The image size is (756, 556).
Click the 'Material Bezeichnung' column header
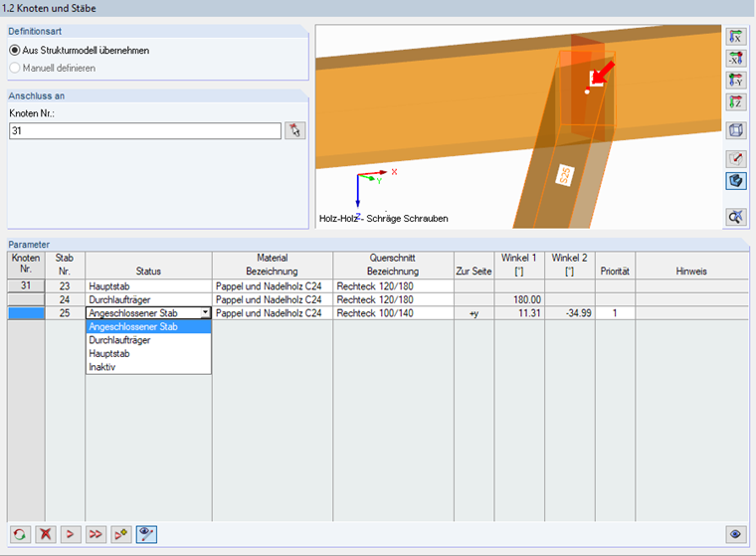click(273, 266)
